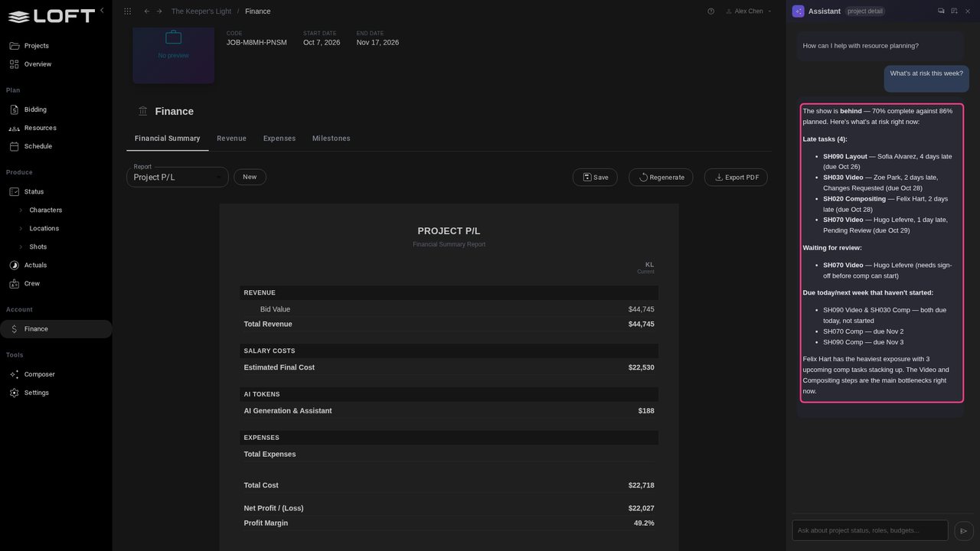Open Crew in the sidebar

56,283
